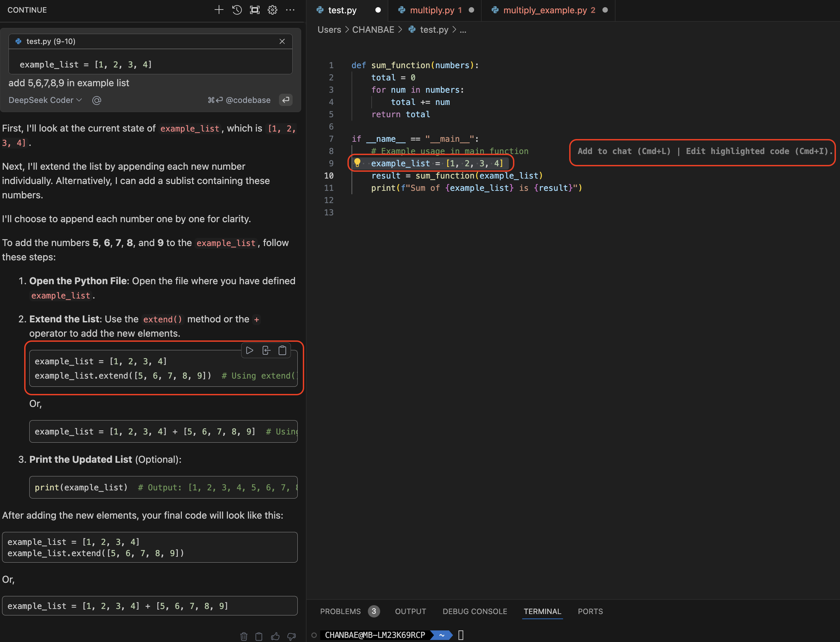
Task: Click the lightbulb code action icon
Action: (357, 163)
